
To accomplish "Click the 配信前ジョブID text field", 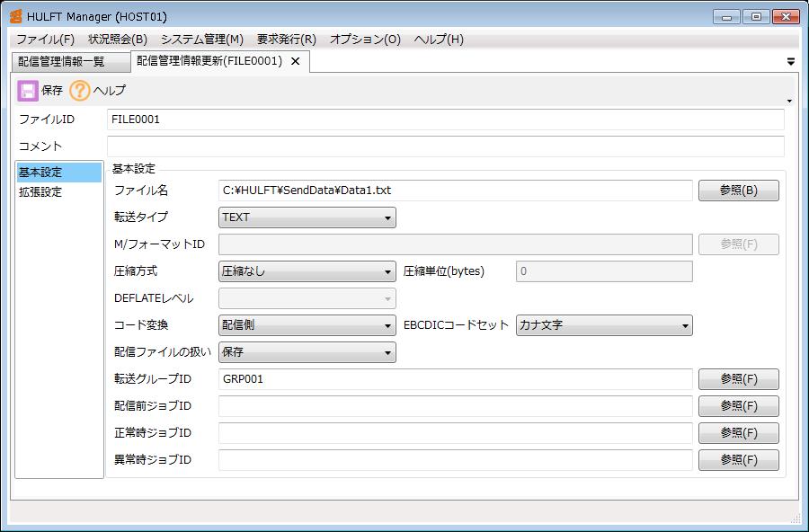I will (x=455, y=406).
